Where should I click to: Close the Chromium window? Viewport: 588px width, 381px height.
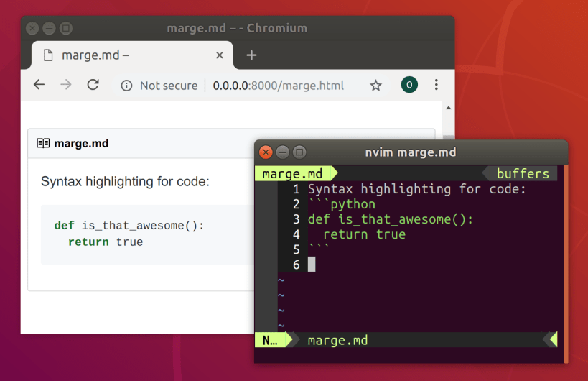click(x=32, y=28)
